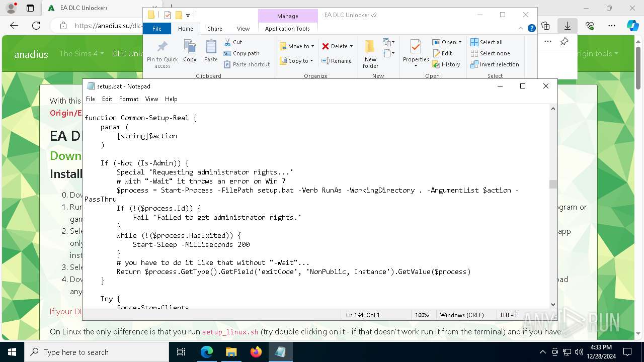Click the properties quick access toolbar icon

point(168,15)
